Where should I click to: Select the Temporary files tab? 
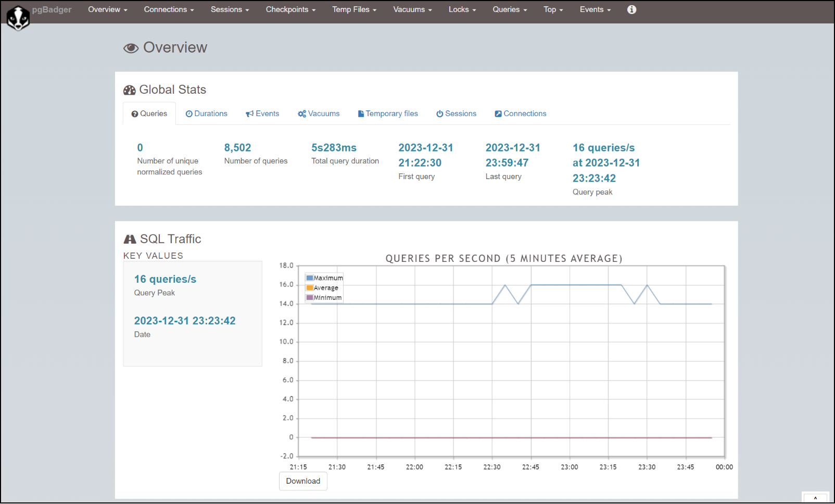[388, 114]
